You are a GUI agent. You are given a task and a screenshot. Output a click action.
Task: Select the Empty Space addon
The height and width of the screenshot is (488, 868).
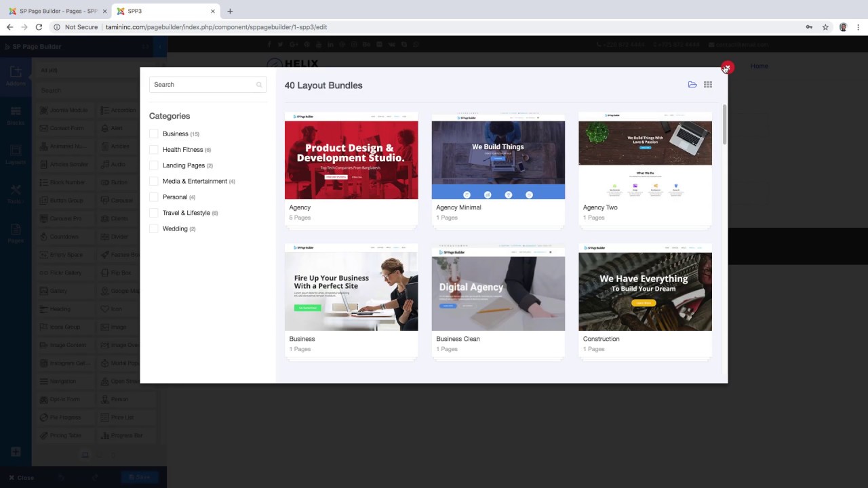(x=66, y=255)
